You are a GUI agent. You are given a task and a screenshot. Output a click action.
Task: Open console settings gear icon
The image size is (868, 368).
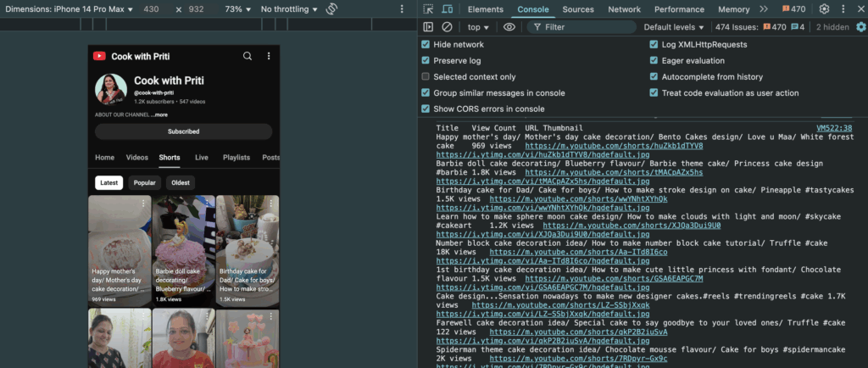(861, 26)
